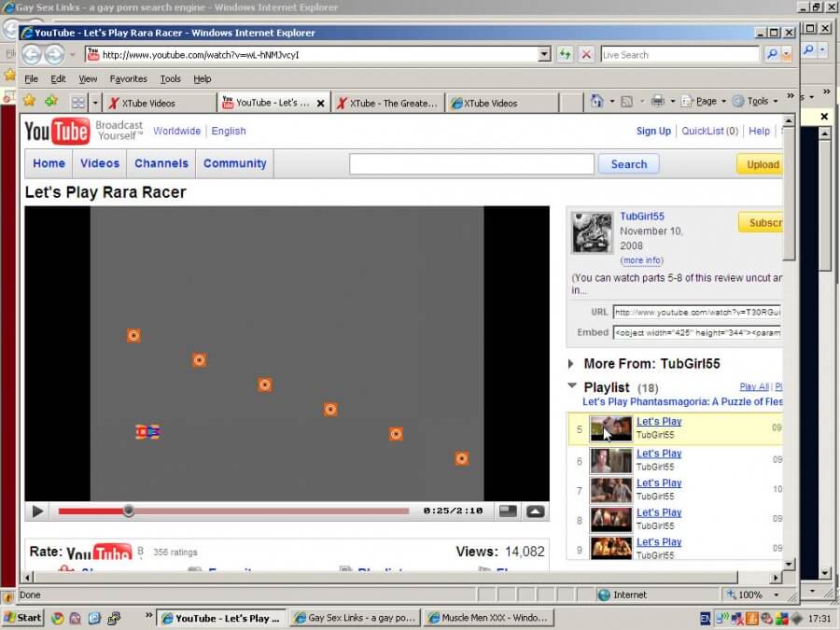Focus the Live Search box
Image resolution: width=840 pixels, height=630 pixels.
click(679, 55)
